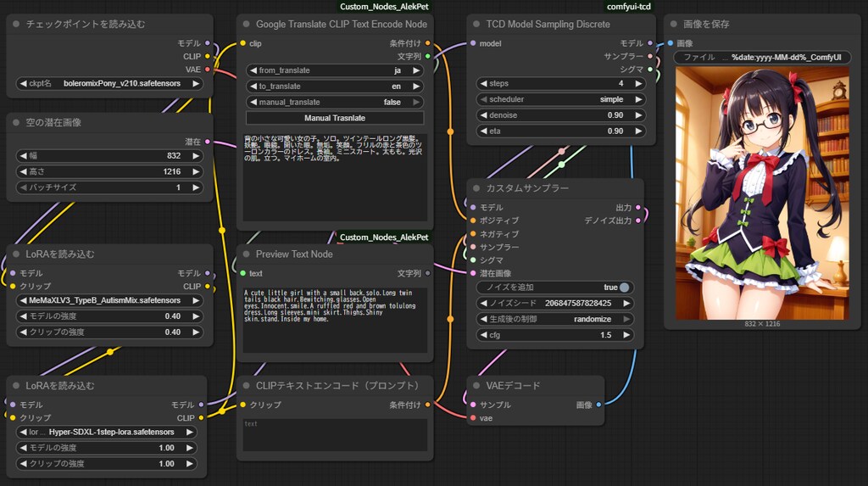Screen dimensions: 868x486
Task: Click the Manual Trasnlate button
Action: [x=335, y=119]
